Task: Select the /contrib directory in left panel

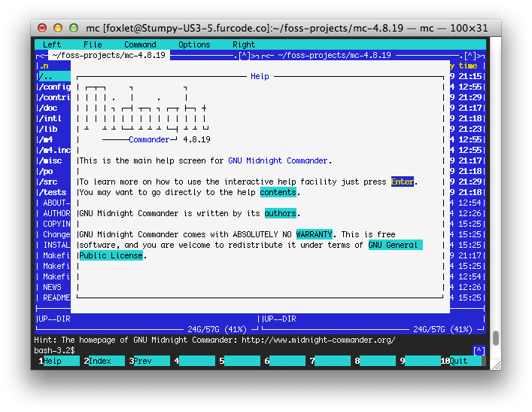Action: coord(53,97)
